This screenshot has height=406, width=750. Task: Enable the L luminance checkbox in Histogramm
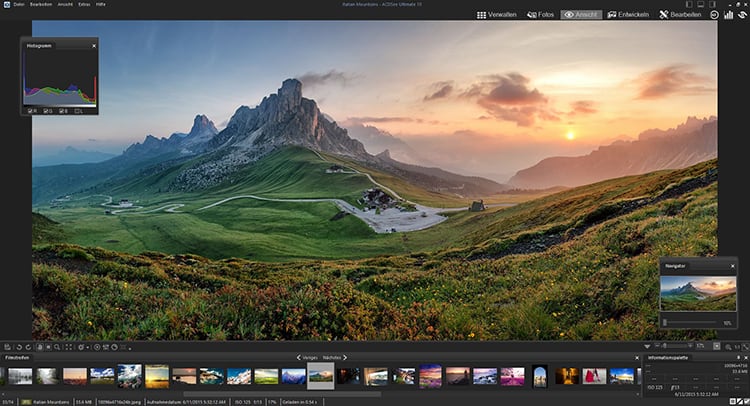pos(78,110)
